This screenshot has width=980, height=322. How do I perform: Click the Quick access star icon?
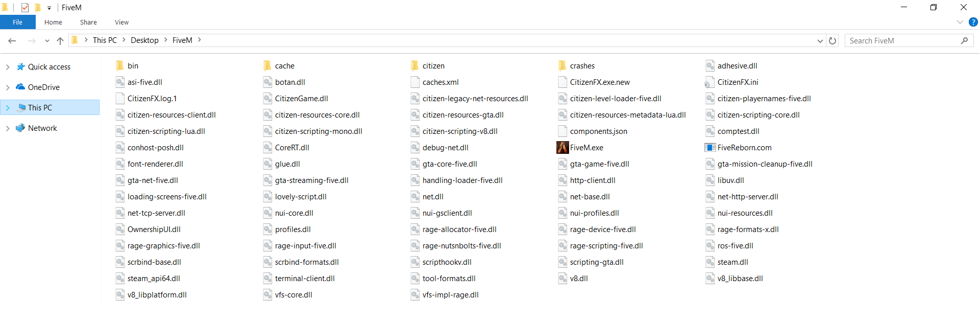coord(20,67)
